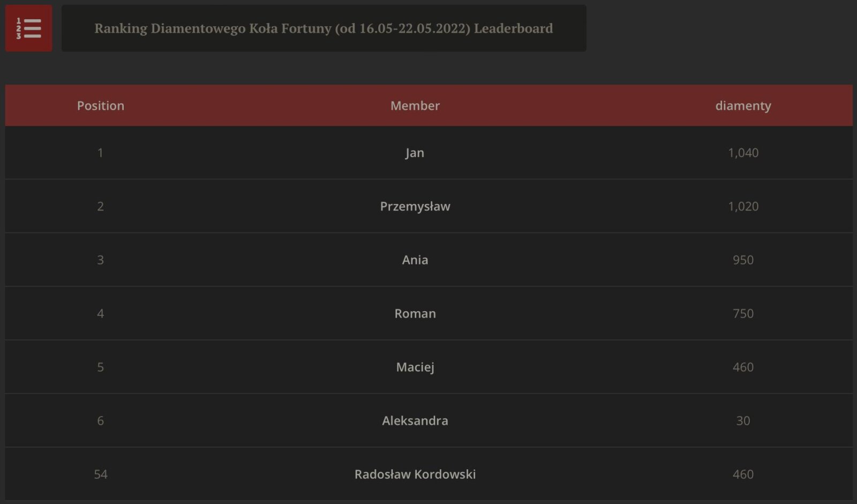Open Przemysław's member link
The height and width of the screenshot is (504, 857).
415,206
